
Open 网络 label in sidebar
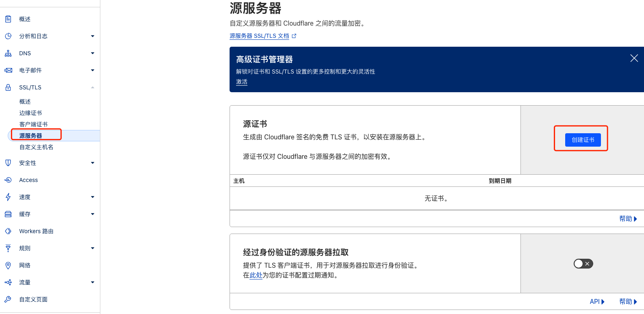(x=25, y=265)
